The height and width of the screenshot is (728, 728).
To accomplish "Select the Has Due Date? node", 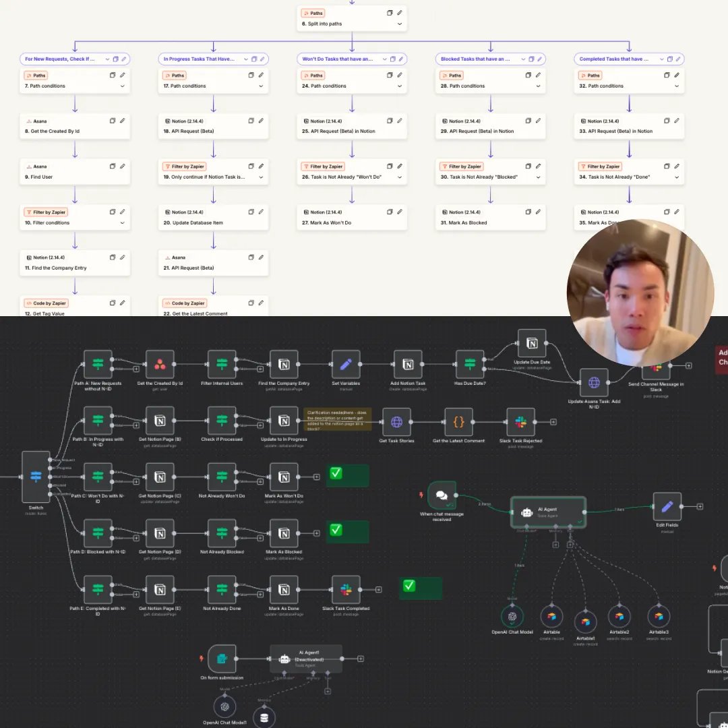I will click(470, 365).
